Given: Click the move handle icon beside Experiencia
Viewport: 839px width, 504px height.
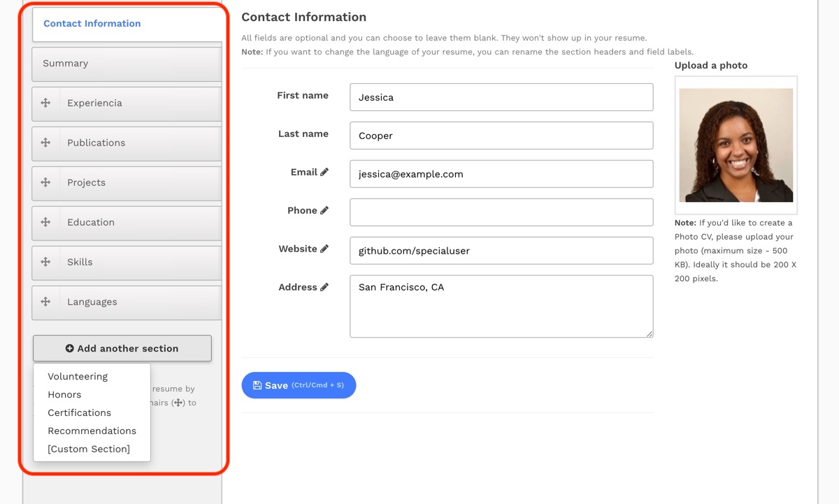Looking at the screenshot, I should click(x=45, y=103).
